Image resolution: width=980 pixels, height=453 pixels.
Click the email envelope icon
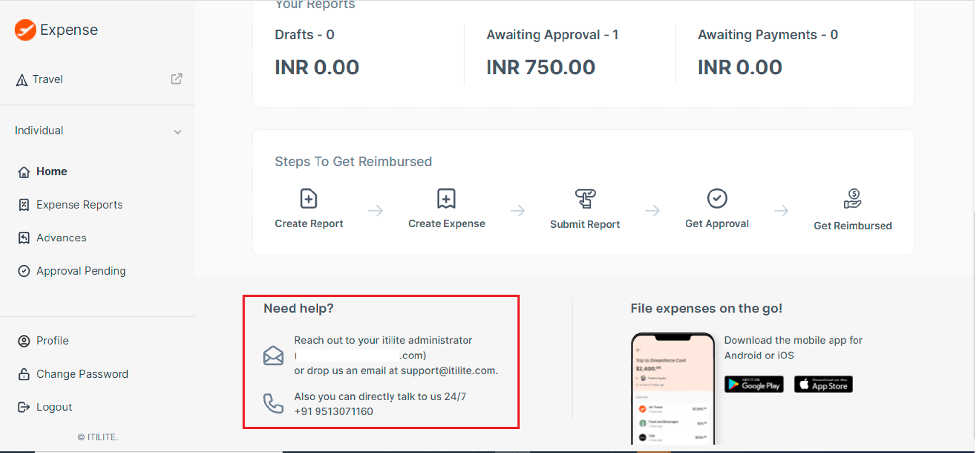pos(273,356)
